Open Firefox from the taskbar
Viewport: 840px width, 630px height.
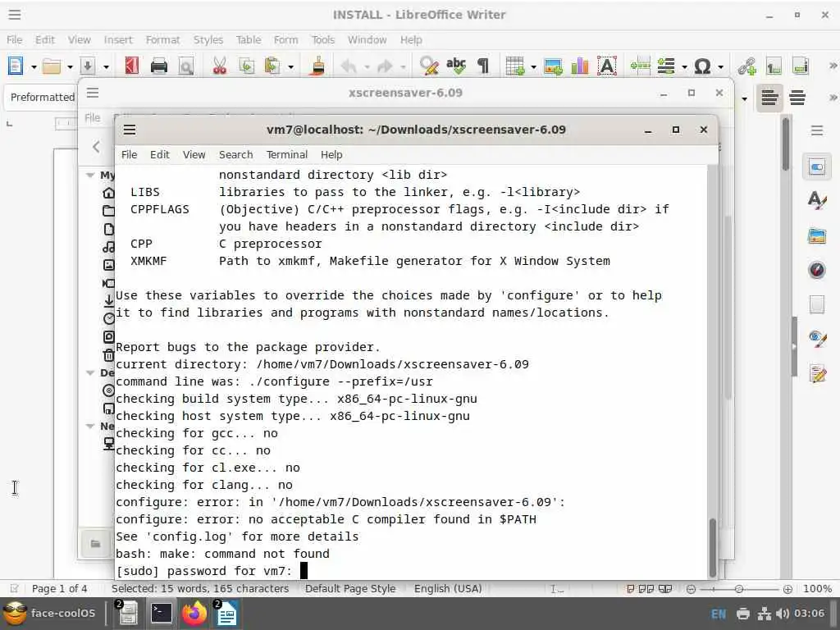point(194,614)
